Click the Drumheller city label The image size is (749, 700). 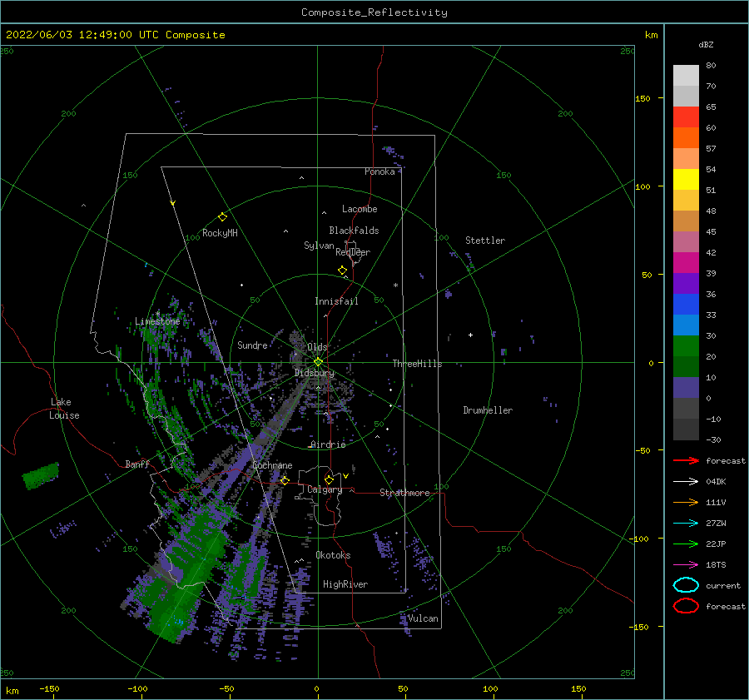tap(488, 410)
